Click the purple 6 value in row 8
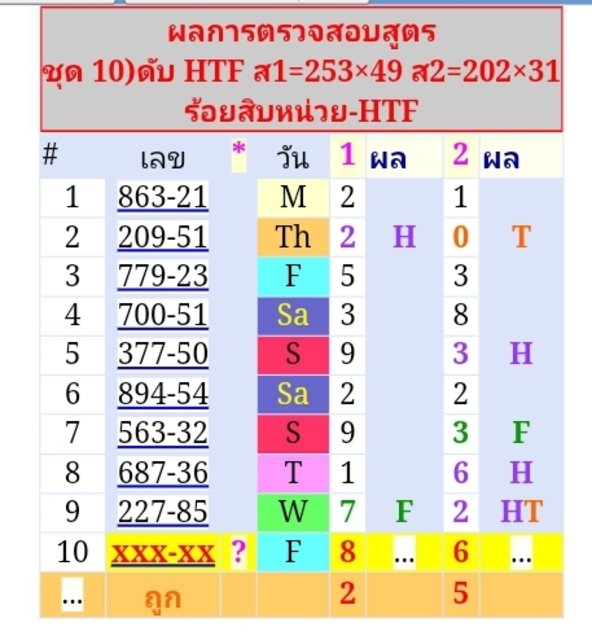 461,473
